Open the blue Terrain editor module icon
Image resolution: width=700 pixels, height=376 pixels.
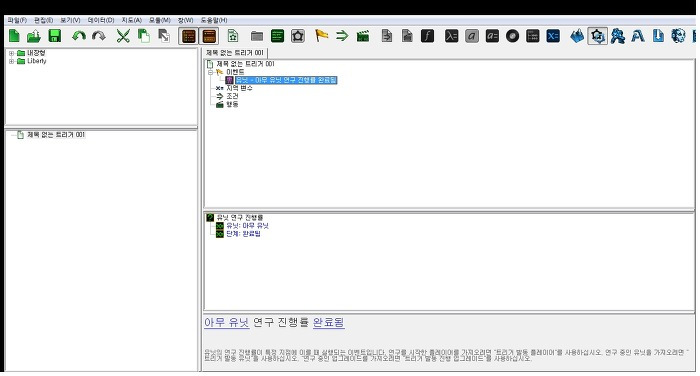point(577,36)
